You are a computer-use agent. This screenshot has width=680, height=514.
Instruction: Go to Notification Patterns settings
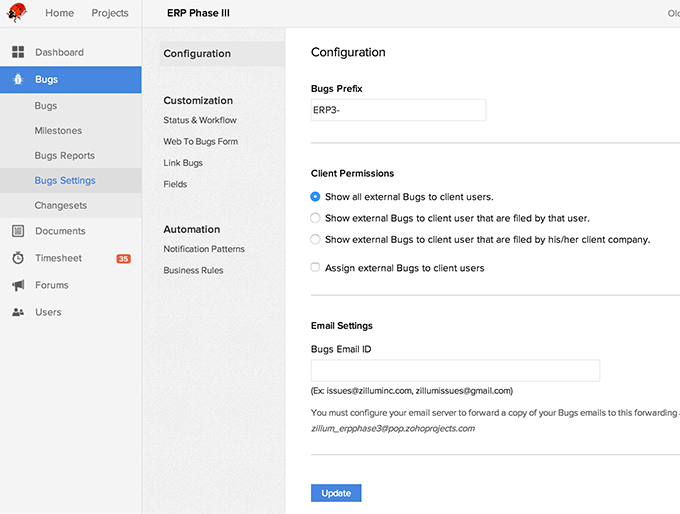tap(204, 249)
